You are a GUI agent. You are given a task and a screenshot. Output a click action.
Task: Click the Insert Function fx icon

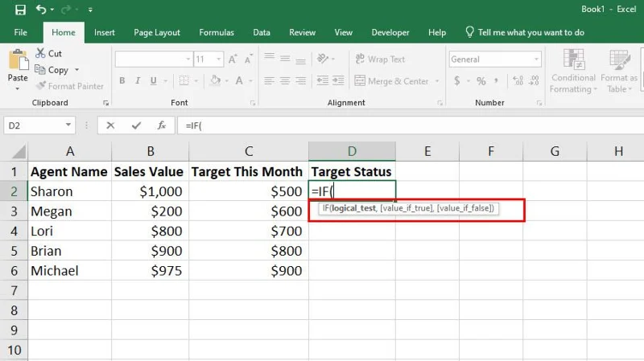pos(162,125)
